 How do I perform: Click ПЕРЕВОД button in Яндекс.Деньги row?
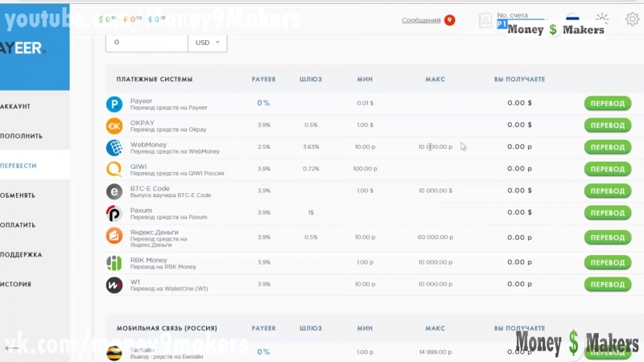pos(608,237)
